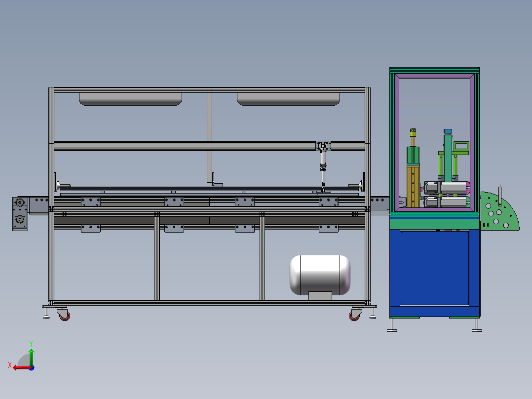Select the cabinet's right leveling foot
The width and height of the screenshot is (532, 399).
(477, 325)
